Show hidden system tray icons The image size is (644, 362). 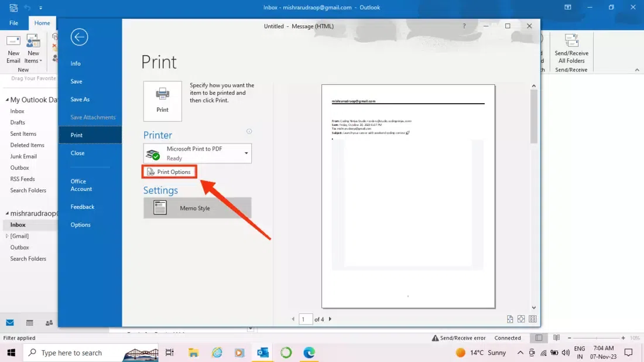[520, 353]
